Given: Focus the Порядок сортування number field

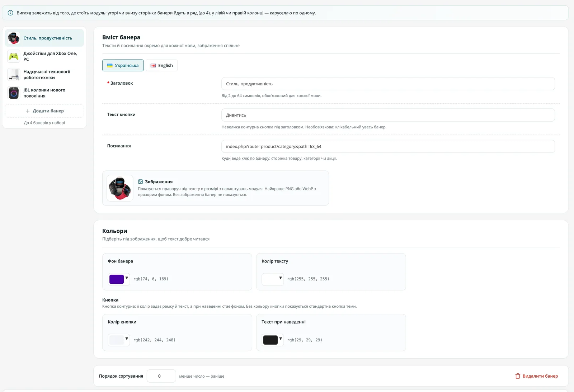Looking at the screenshot, I should [161, 376].
